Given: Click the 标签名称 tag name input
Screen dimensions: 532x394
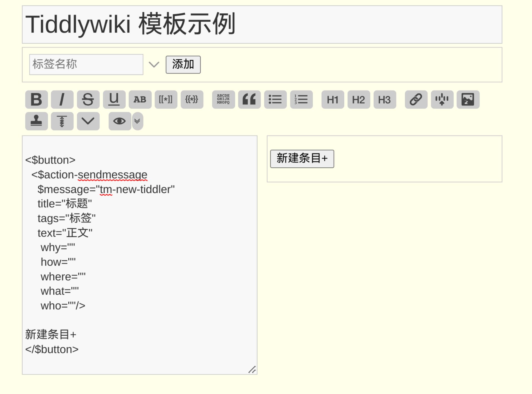Looking at the screenshot, I should pyautogui.click(x=86, y=64).
